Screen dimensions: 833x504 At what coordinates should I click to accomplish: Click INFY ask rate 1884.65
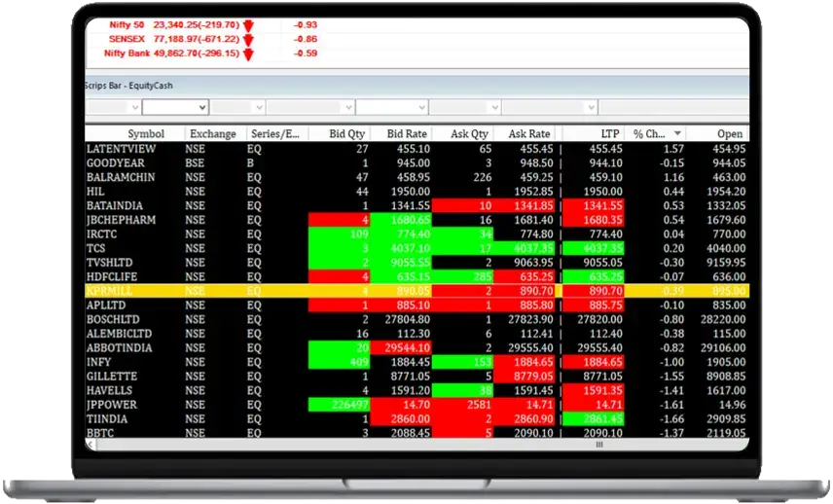click(x=525, y=362)
